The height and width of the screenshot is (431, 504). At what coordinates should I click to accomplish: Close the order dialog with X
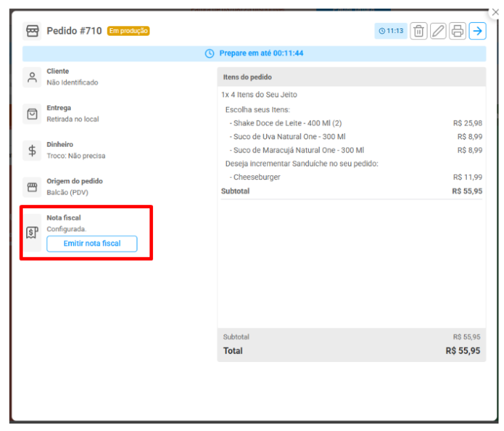[495, 12]
